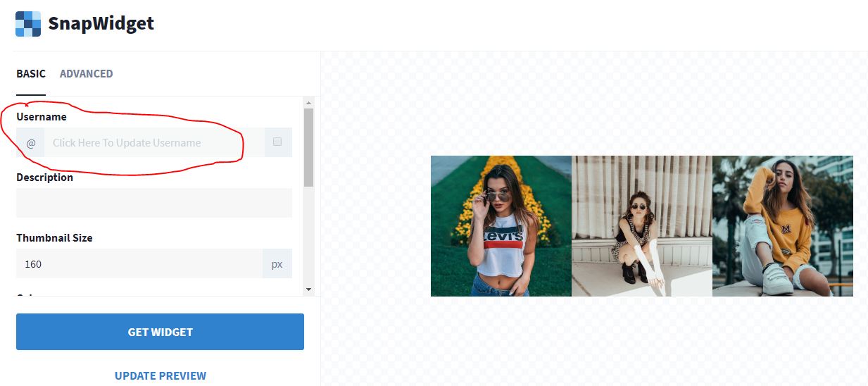Open the ADVANCED tab
This screenshot has width=868, height=386.
pyautogui.click(x=86, y=73)
